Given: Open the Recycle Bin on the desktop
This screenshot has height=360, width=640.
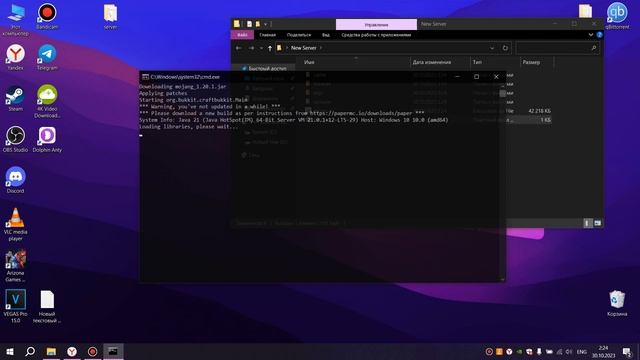Looking at the screenshot, I should click(617, 303).
